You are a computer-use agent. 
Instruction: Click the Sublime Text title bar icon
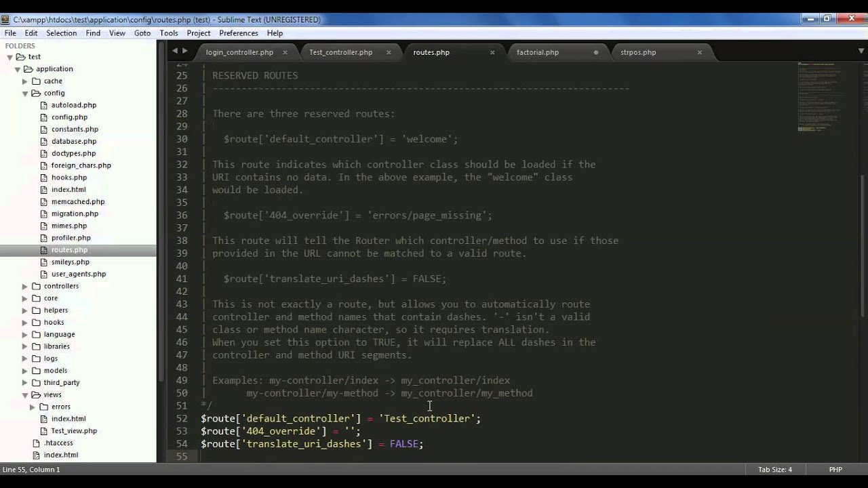(5, 20)
